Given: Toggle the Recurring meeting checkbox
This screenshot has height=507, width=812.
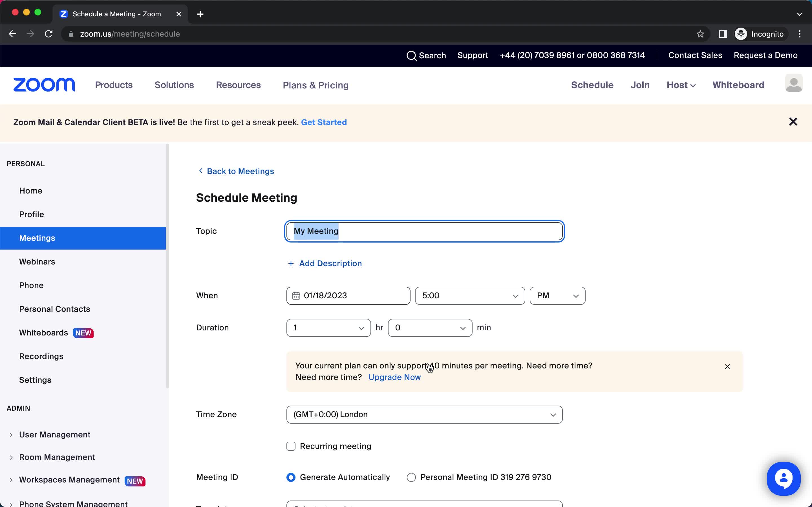Looking at the screenshot, I should pyautogui.click(x=291, y=446).
